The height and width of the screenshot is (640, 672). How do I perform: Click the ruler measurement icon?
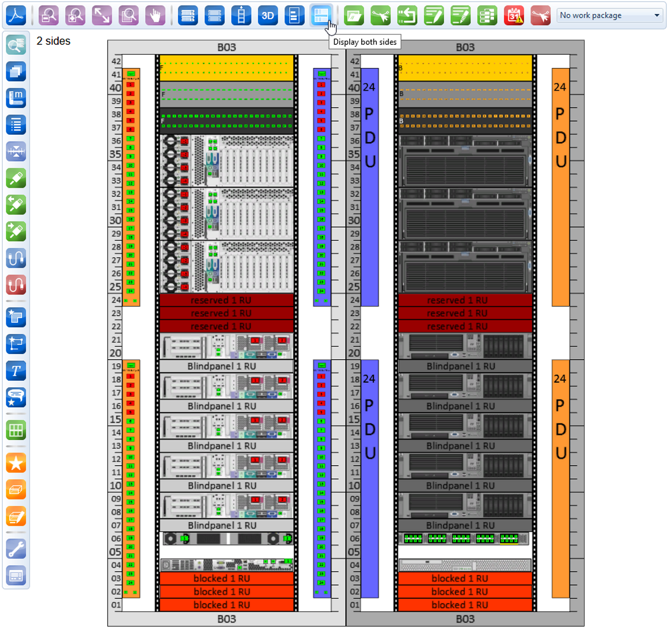pyautogui.click(x=16, y=98)
